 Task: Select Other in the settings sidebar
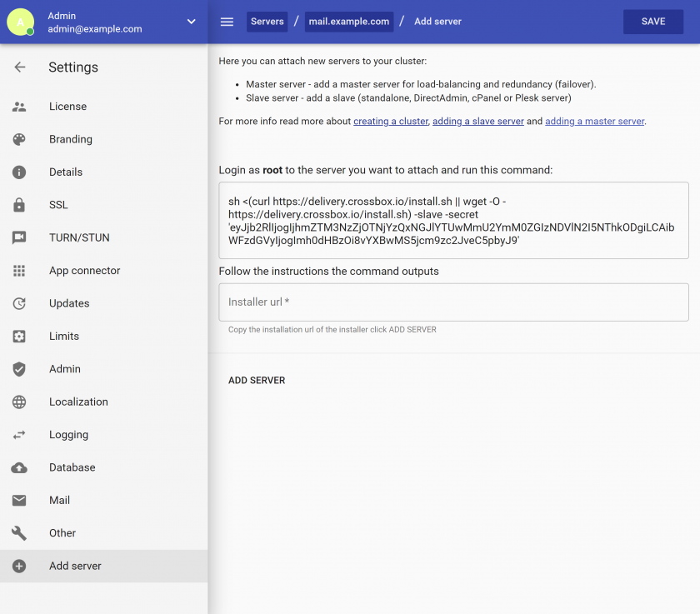103,533
